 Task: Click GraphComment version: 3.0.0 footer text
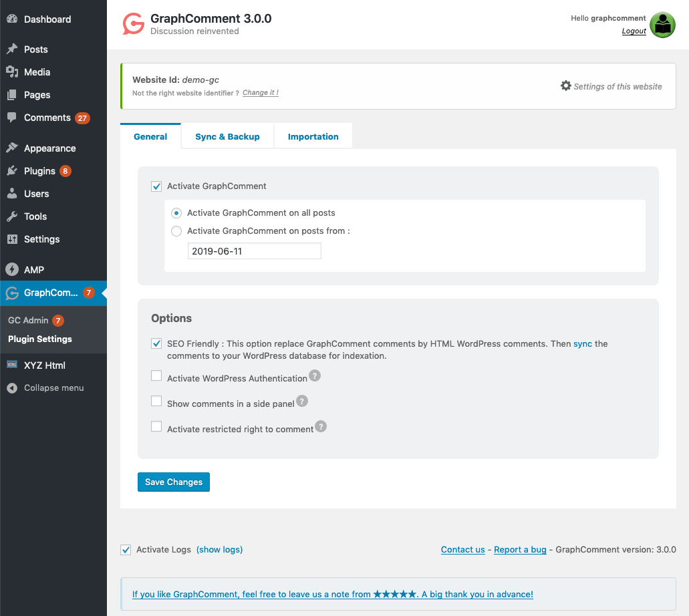click(615, 550)
